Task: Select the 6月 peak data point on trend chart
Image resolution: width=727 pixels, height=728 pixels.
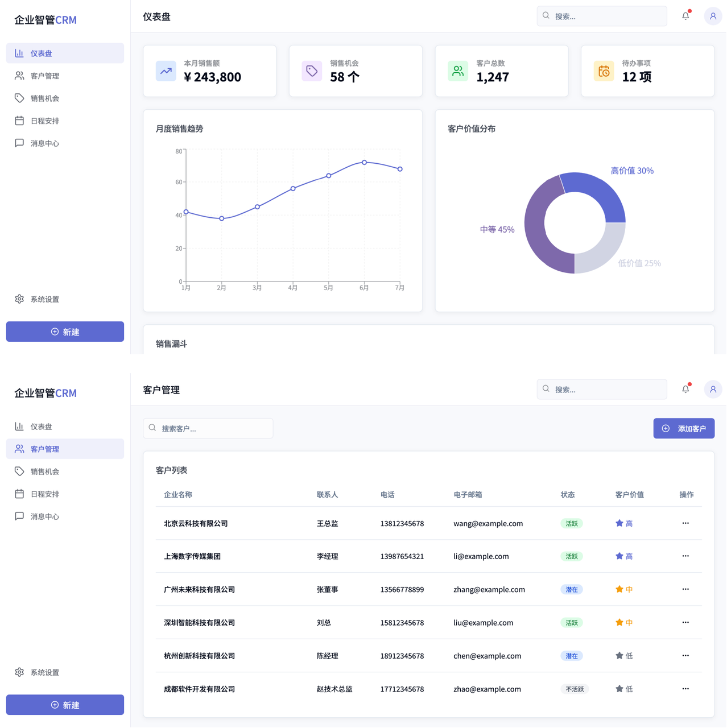Action: 365,163
